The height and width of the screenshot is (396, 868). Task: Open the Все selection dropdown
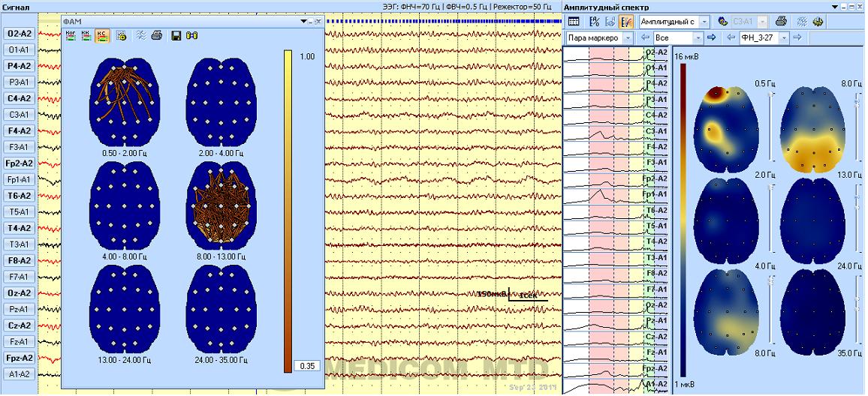click(698, 37)
